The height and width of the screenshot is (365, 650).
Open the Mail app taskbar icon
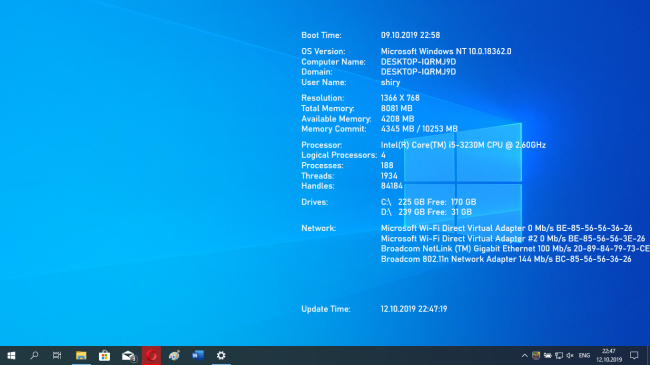(129, 355)
